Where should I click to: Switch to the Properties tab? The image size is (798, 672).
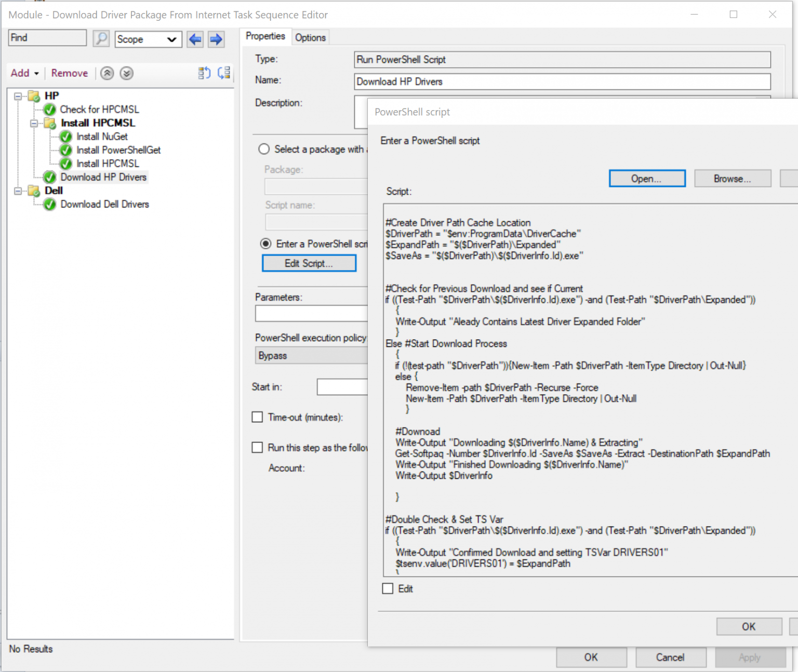click(x=265, y=36)
